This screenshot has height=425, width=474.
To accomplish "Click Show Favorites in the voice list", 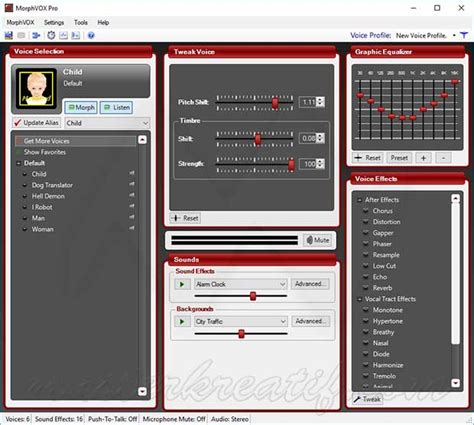I will pyautogui.click(x=45, y=152).
